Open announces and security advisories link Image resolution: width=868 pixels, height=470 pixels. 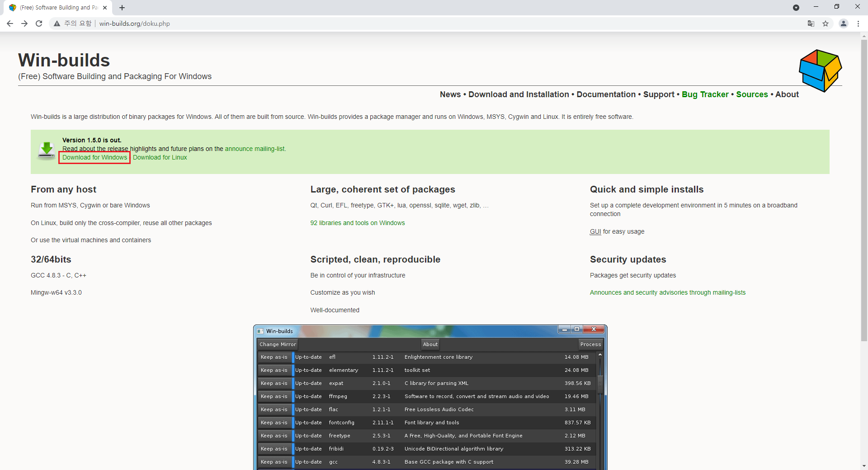click(667, 292)
